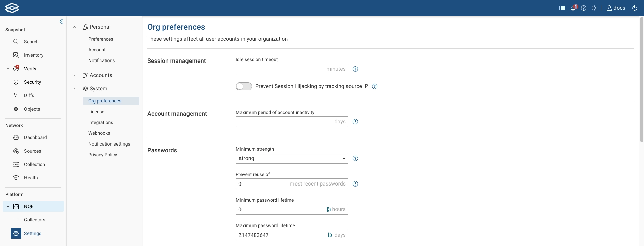Collapse the left sidebar with double-chevron icon
This screenshot has height=246, width=644.
pos(61,22)
